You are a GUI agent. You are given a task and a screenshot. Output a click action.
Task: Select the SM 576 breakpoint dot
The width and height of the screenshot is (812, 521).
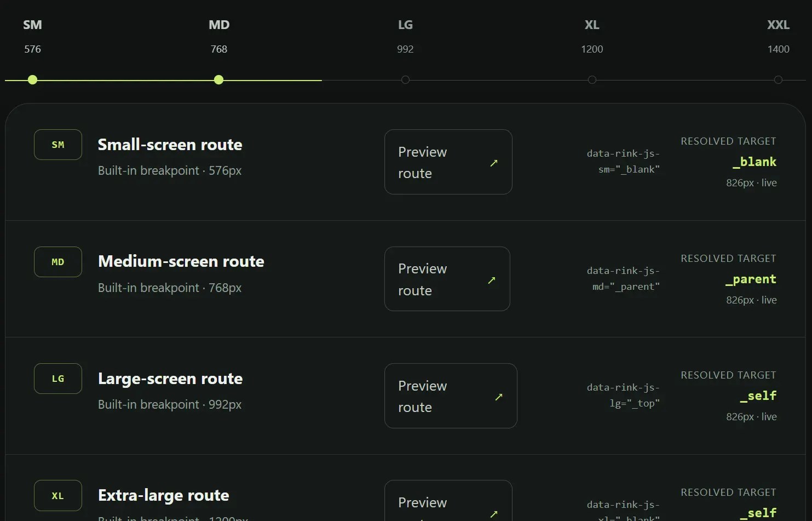click(x=33, y=80)
